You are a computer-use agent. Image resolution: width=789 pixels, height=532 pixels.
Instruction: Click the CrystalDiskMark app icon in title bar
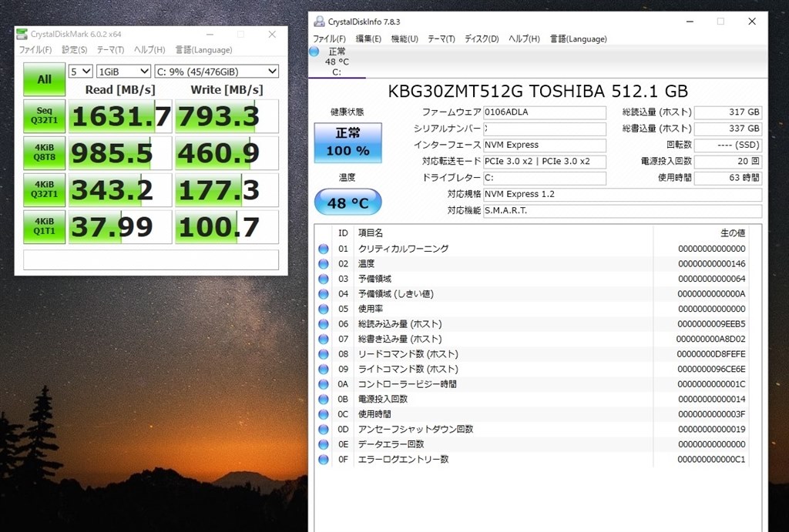pyautogui.click(x=22, y=34)
